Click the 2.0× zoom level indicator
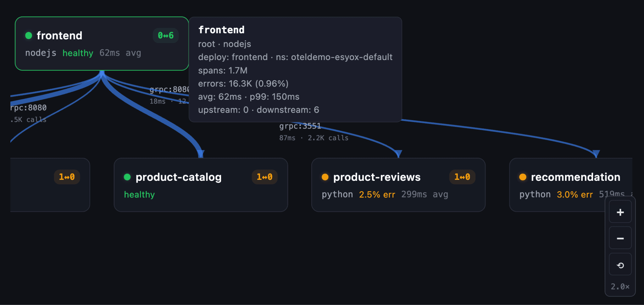The width and height of the screenshot is (644, 305). tap(620, 286)
